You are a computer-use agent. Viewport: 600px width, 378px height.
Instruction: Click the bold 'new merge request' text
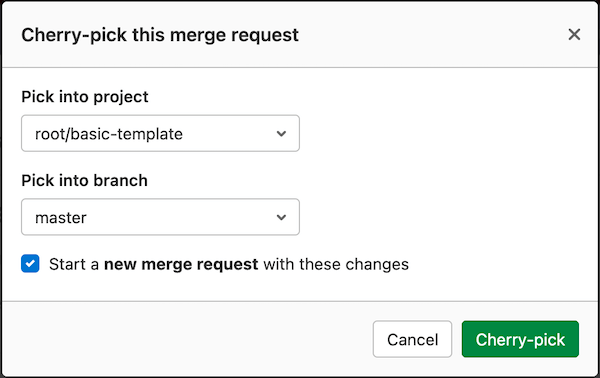click(181, 264)
